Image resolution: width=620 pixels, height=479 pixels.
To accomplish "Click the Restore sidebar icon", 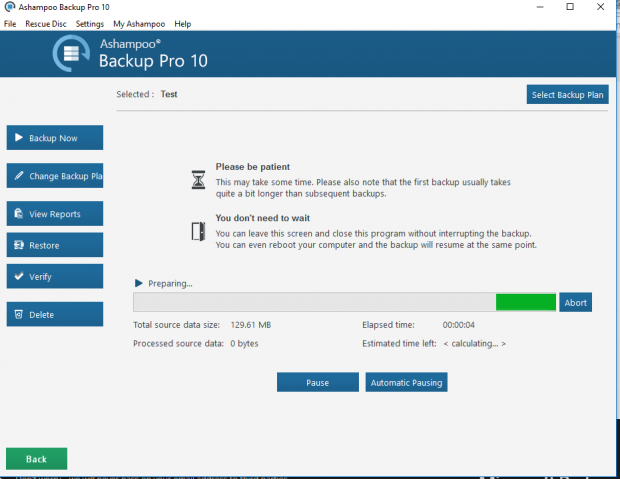I will point(18,245).
